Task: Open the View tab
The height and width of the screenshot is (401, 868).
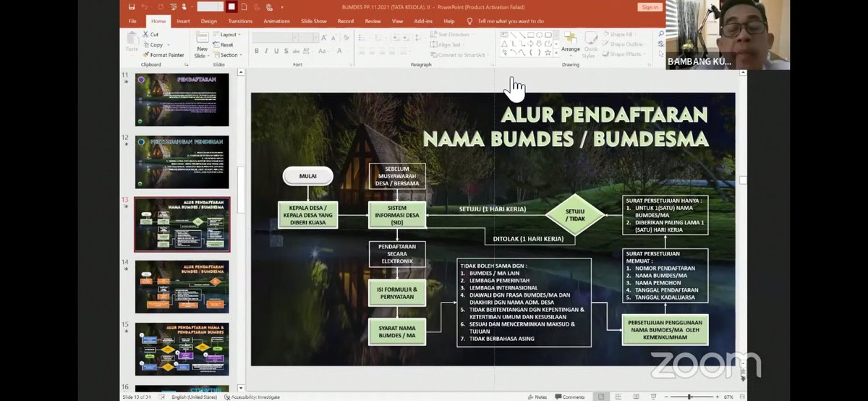Action: pos(397,21)
